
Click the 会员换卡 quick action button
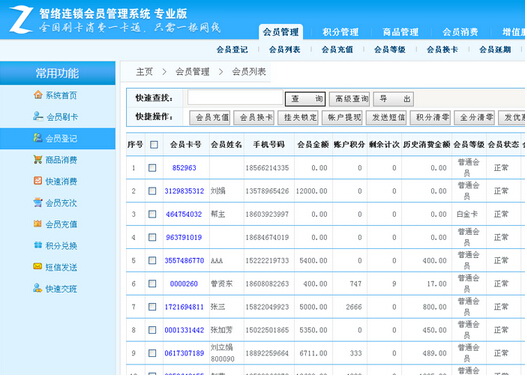click(254, 118)
